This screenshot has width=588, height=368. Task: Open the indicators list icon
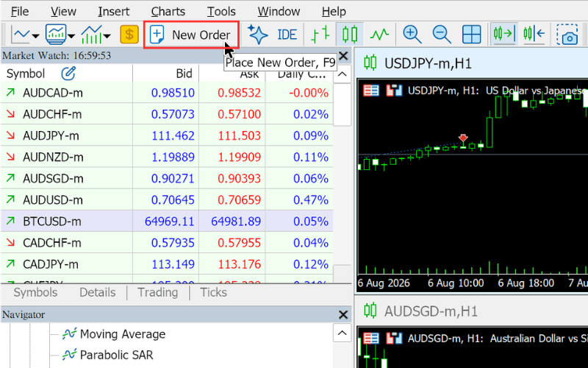click(91, 35)
